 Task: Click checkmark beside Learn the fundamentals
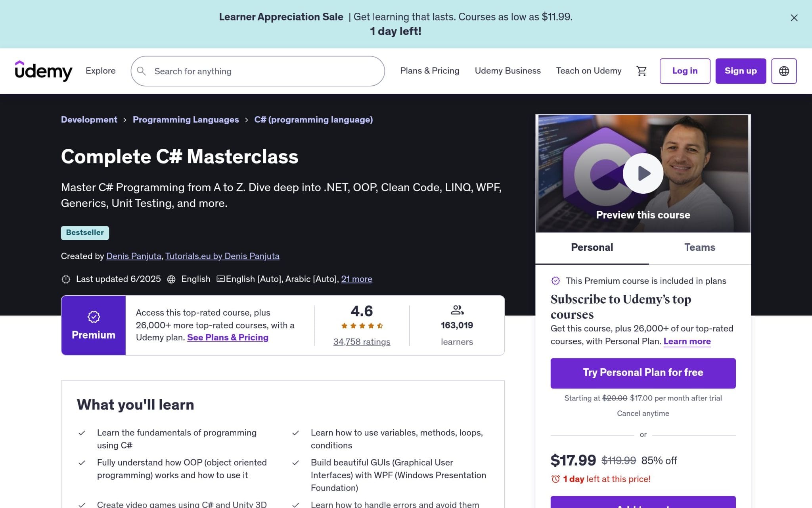point(82,433)
